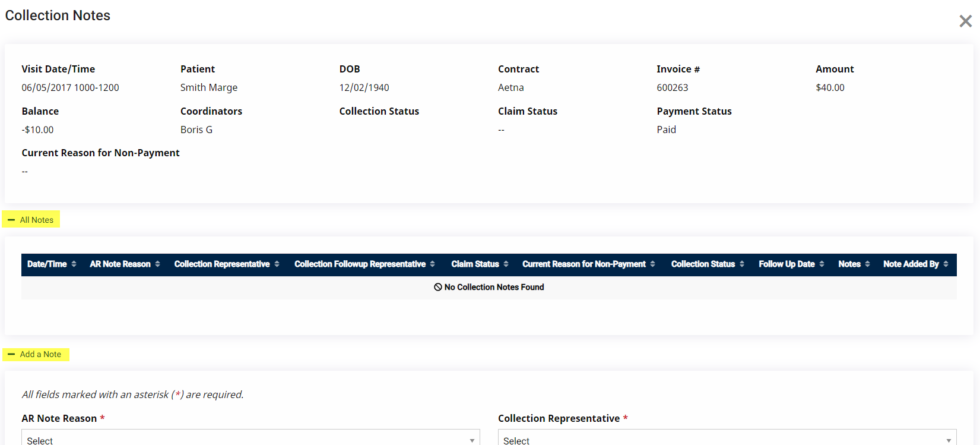Close the Collection Notes dialog
Viewport: 980px width, 445px height.
(965, 21)
